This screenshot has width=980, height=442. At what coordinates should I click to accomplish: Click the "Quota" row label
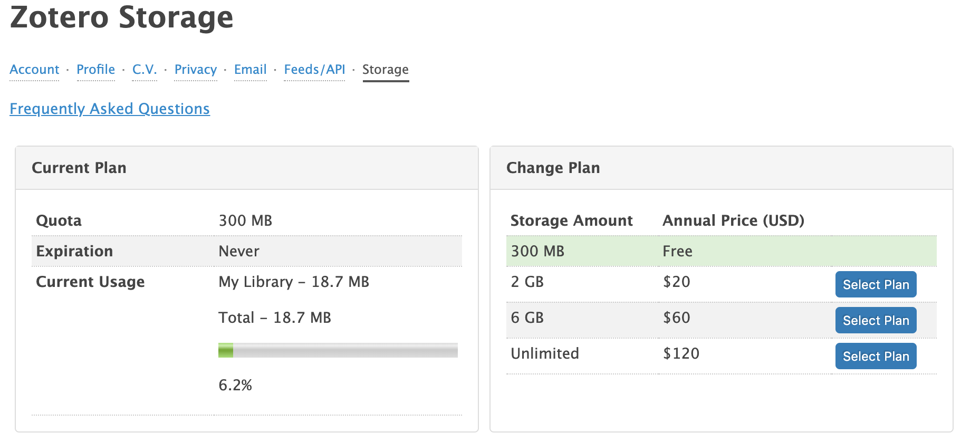point(59,220)
